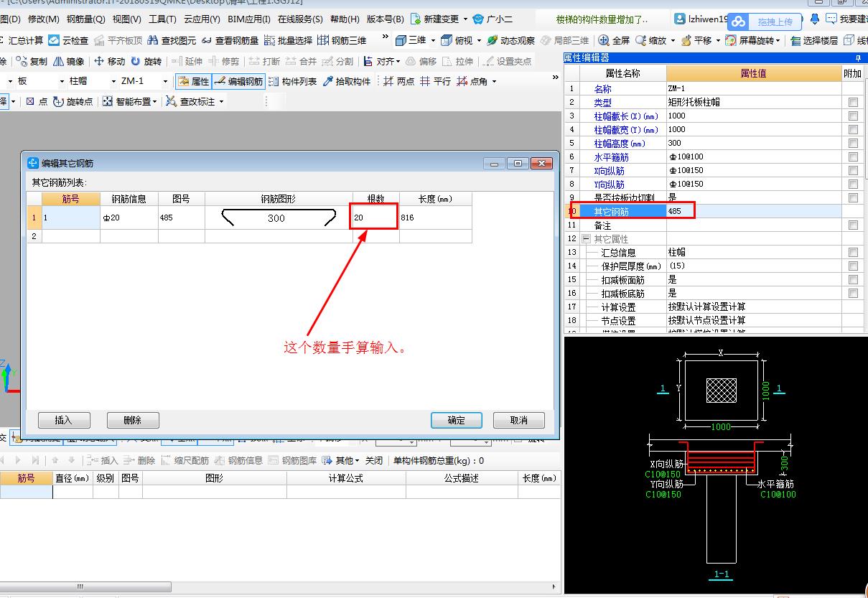This screenshot has width=868, height=598.
Task: Expand the 新建变更 dropdown arrow
Action: coord(465,19)
